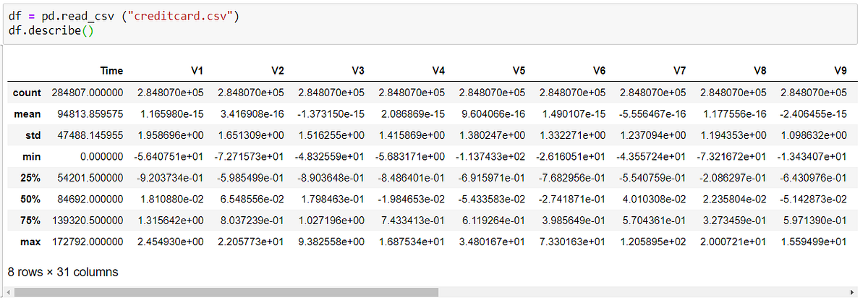Click the Time 75% value 139320.500000
The width and height of the screenshot is (868, 303).
[x=88, y=222]
